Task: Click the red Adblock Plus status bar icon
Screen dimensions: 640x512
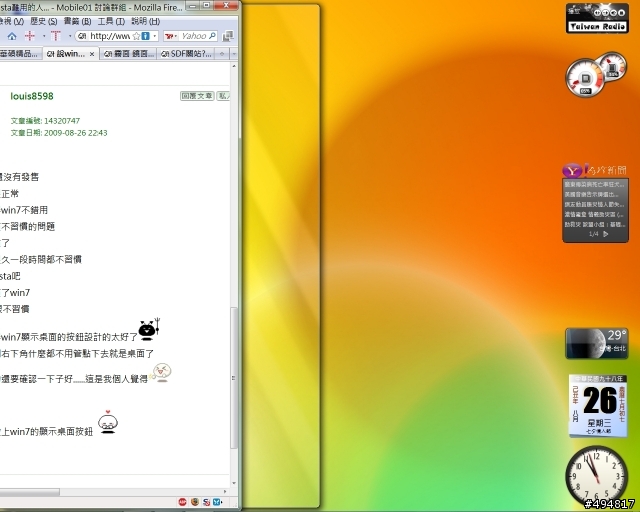Action: coord(182,502)
